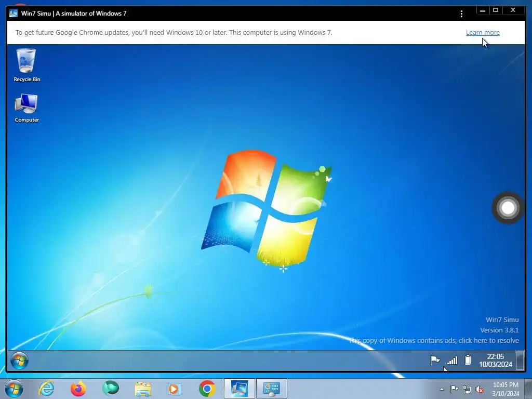The image size is (532, 399).
Task: Open the simulator's Start orb
Action: coord(19,361)
